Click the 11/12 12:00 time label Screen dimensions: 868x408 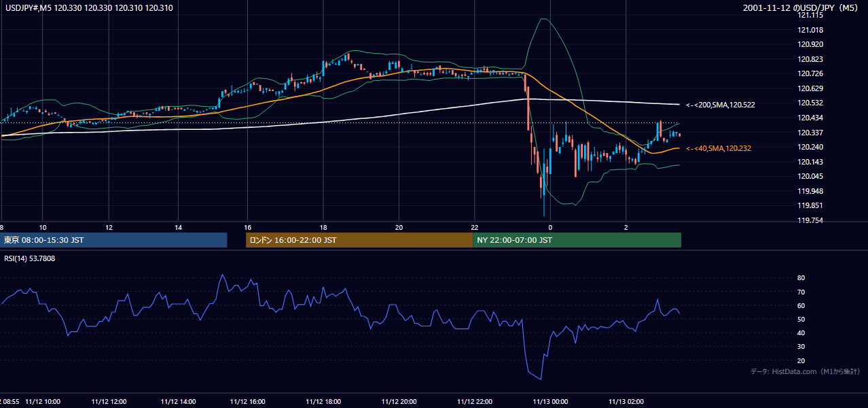click(109, 402)
